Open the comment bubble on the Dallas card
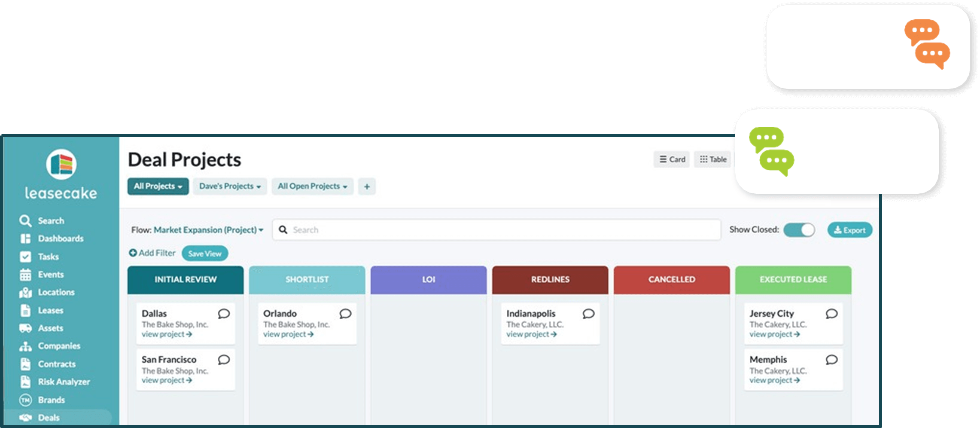This screenshot has width=980, height=428. point(223,314)
